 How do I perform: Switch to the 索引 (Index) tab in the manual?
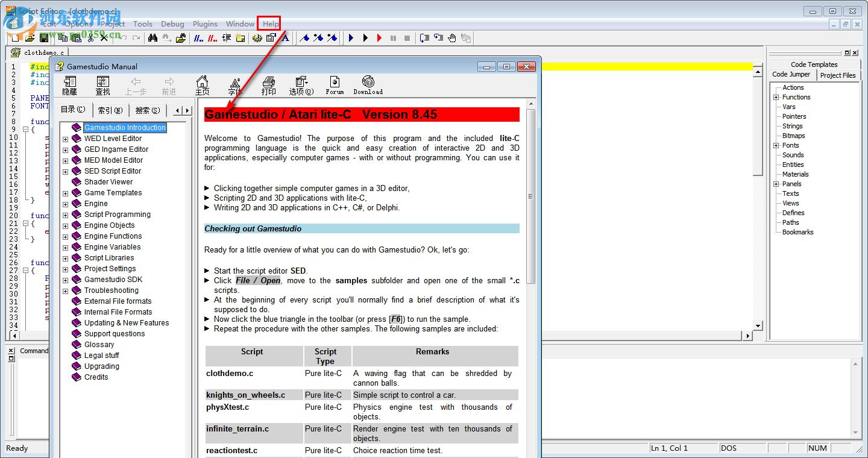110,110
